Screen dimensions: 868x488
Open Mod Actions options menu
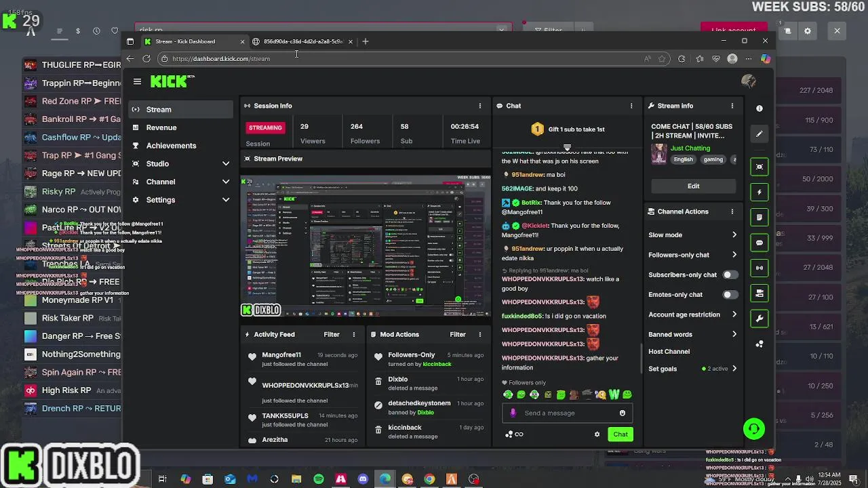point(479,334)
